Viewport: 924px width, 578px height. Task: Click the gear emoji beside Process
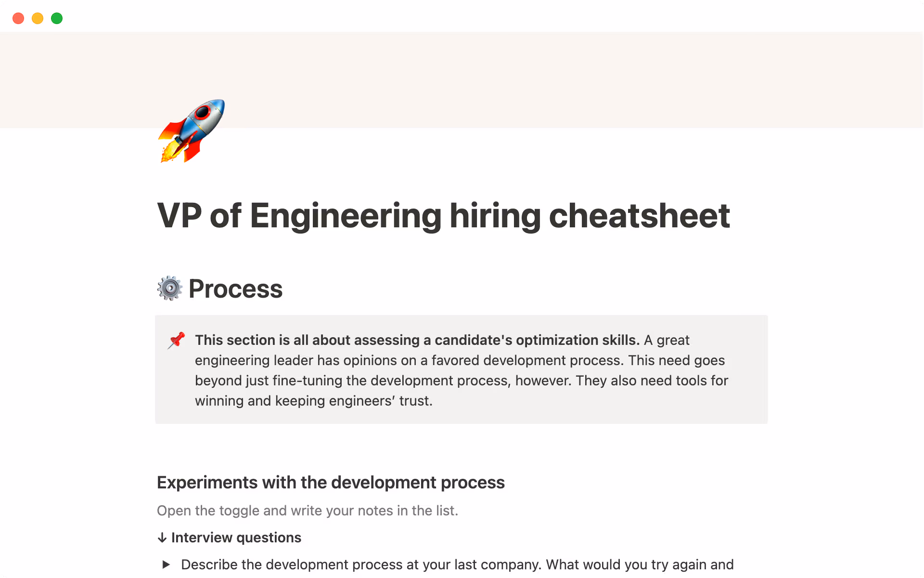coord(169,289)
